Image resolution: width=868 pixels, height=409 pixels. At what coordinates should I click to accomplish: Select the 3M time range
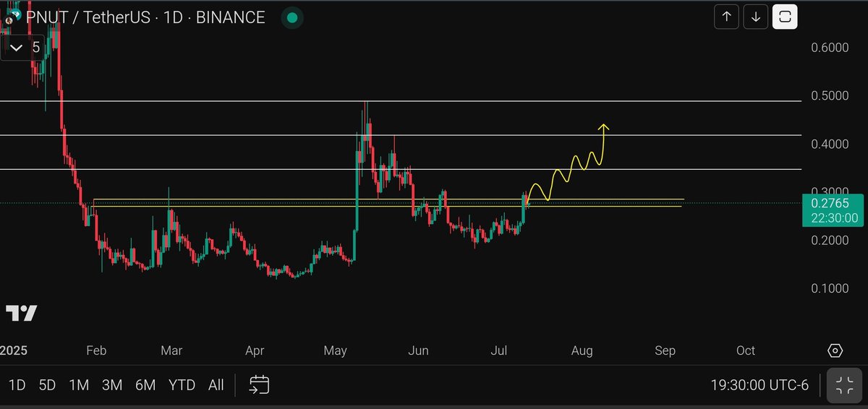click(x=112, y=385)
